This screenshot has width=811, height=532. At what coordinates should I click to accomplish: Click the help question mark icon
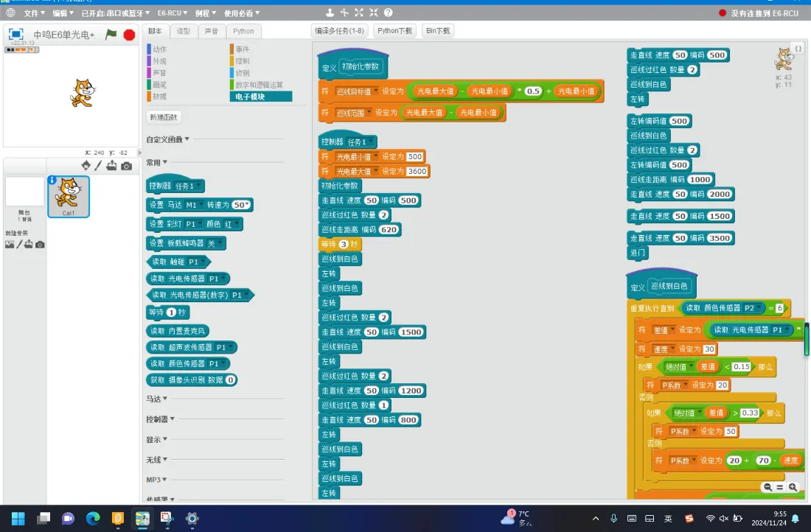[389, 13]
